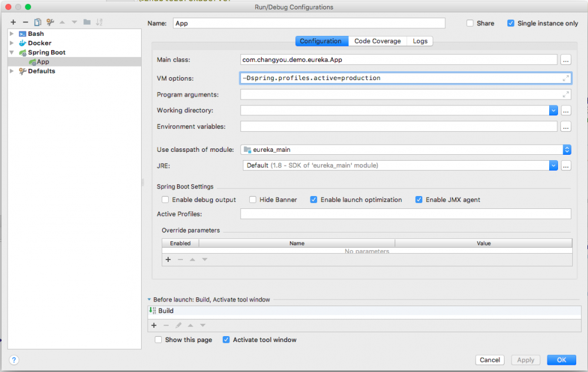Move override parameter up
Viewport: 588px width, 372px height.
192,260
